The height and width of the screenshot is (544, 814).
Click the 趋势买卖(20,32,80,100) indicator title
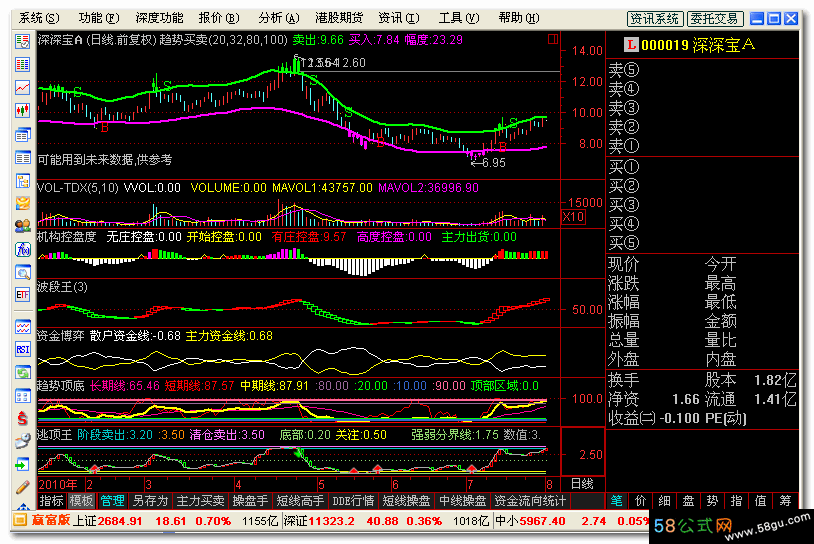[x=223, y=39]
